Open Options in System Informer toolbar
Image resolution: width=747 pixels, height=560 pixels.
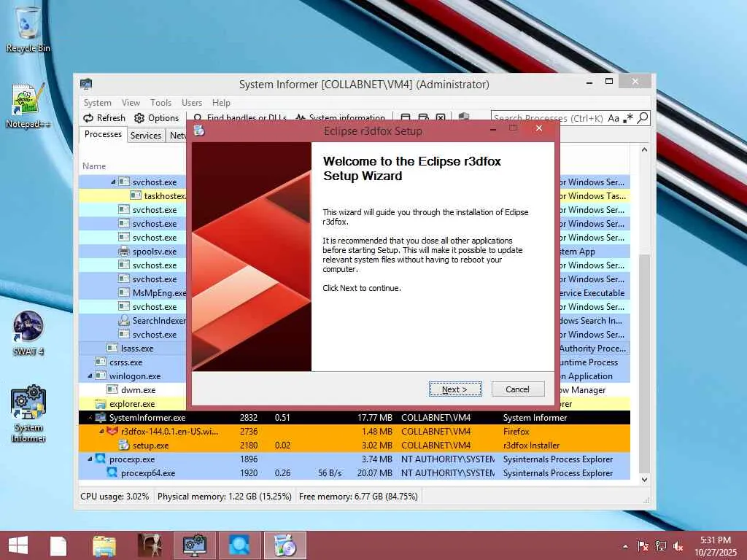point(157,117)
